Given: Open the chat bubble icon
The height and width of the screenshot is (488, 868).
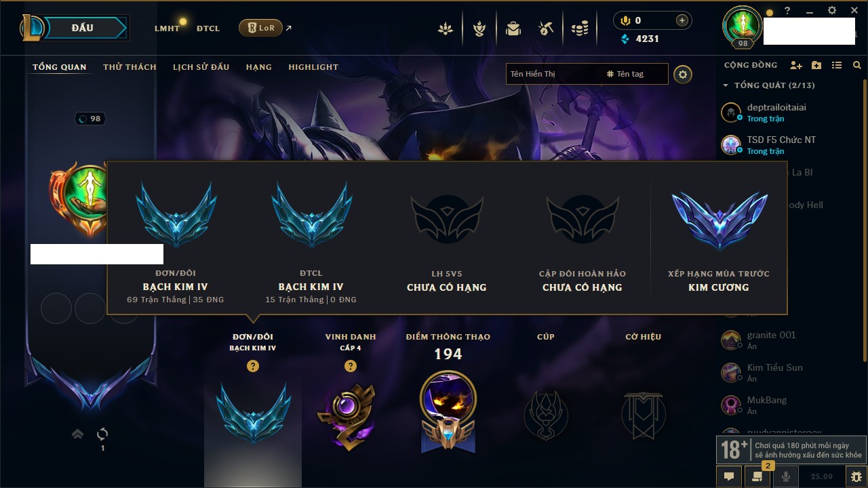Looking at the screenshot, I should coord(729,476).
